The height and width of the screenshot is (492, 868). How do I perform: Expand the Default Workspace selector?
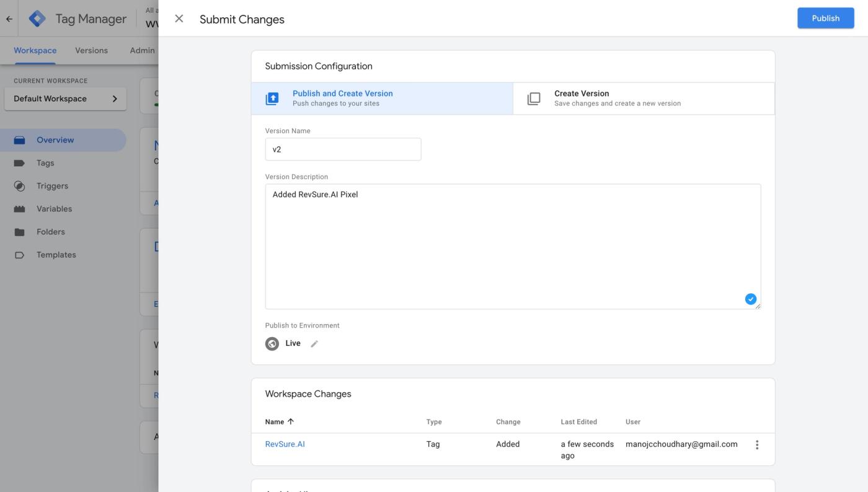tap(65, 99)
